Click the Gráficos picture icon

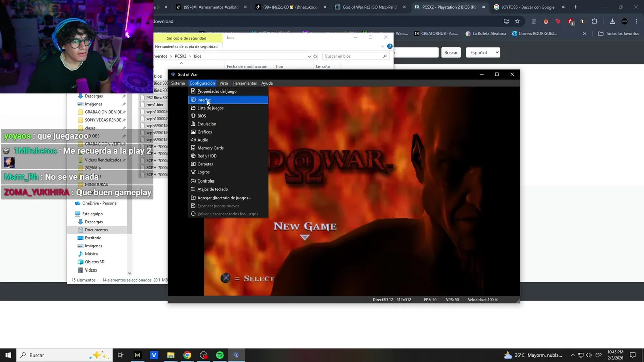click(x=193, y=132)
